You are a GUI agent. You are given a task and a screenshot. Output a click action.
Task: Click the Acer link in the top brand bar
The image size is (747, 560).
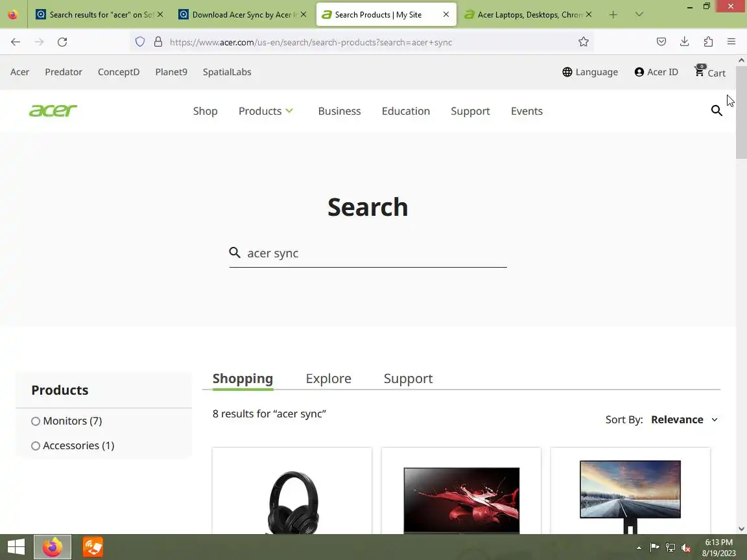pyautogui.click(x=19, y=72)
